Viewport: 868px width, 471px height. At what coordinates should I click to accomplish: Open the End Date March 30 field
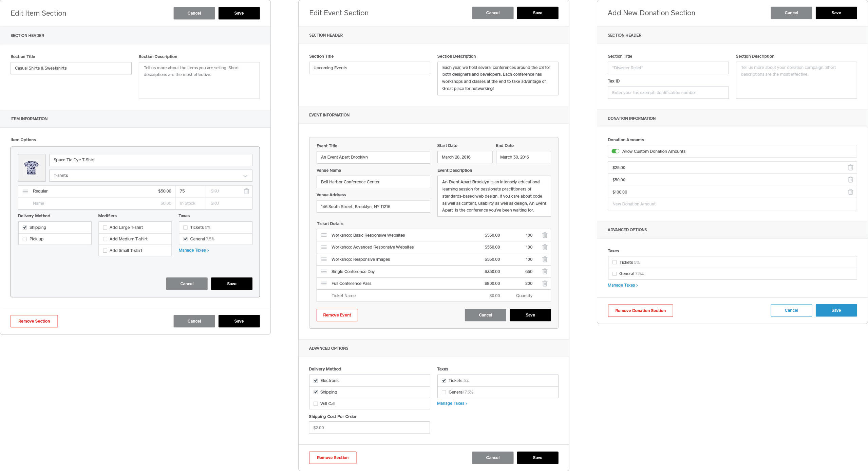pos(523,157)
